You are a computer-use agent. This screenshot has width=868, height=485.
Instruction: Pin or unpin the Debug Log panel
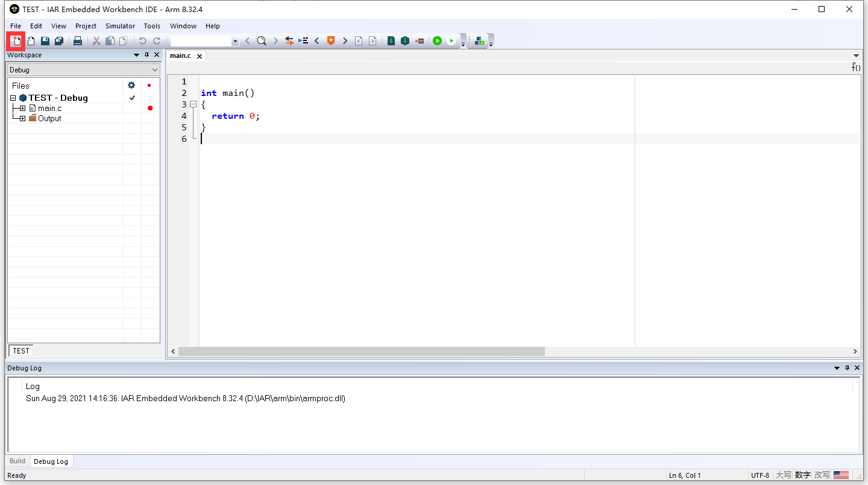pyautogui.click(x=847, y=368)
